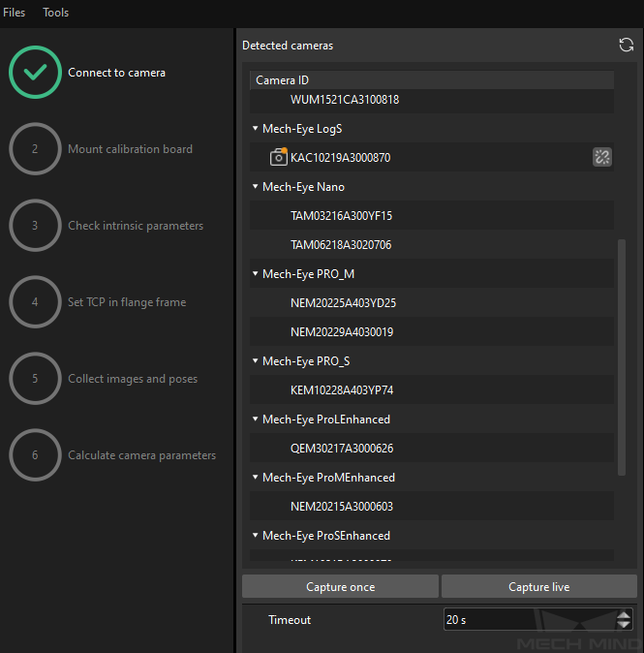
Task: Select step 5 circle icon
Action: [x=36, y=379]
